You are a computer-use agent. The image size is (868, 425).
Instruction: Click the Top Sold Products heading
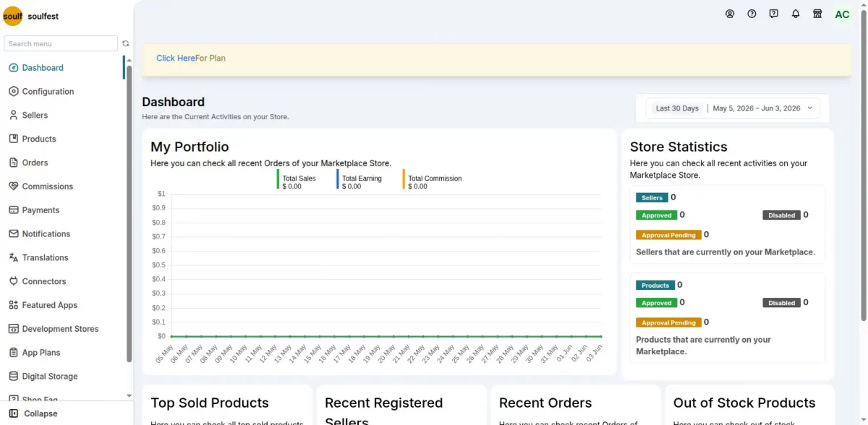(x=210, y=403)
